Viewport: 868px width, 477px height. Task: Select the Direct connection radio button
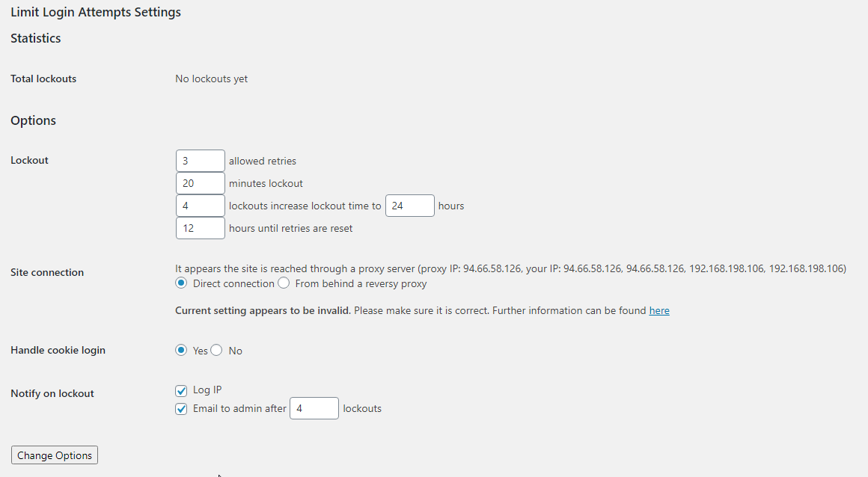[181, 283]
